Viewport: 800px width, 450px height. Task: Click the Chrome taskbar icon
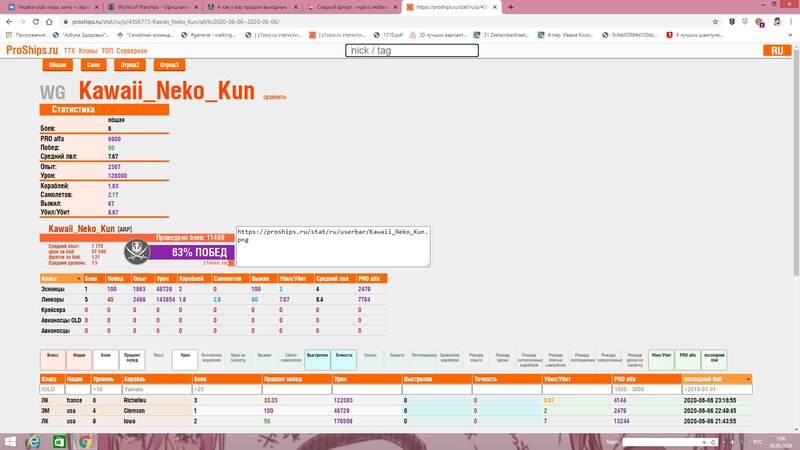[85, 442]
